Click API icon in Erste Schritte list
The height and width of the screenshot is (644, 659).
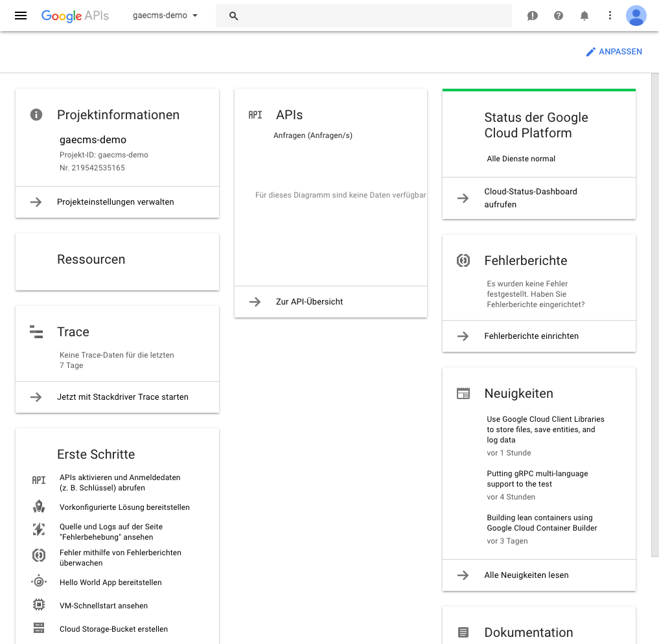(x=39, y=480)
